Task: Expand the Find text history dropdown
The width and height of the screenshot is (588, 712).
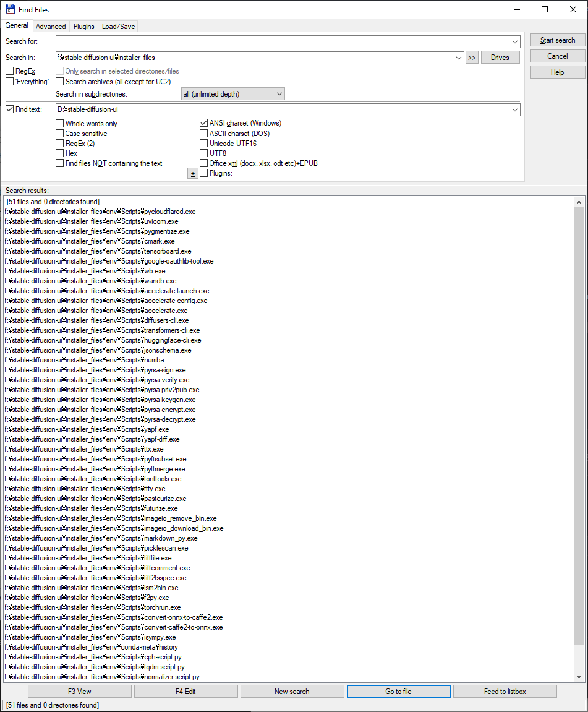Action: click(x=515, y=109)
